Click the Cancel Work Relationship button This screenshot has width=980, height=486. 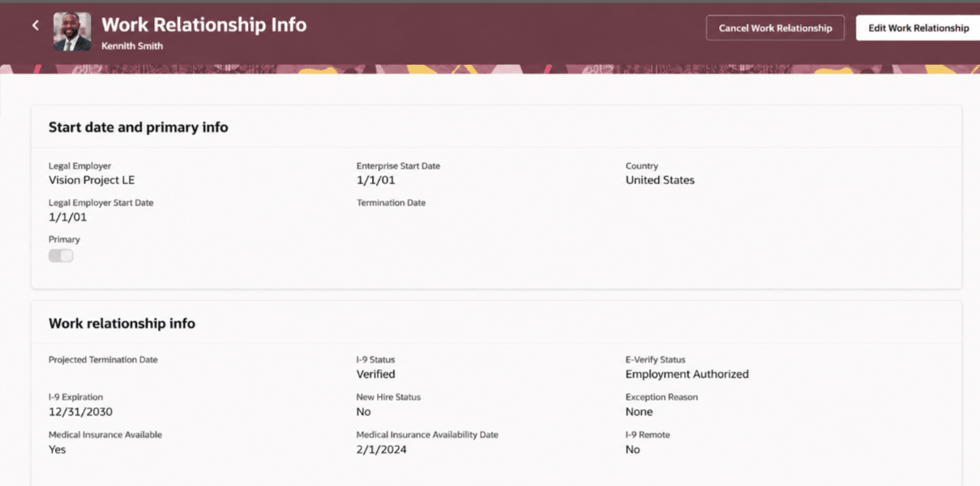(775, 28)
